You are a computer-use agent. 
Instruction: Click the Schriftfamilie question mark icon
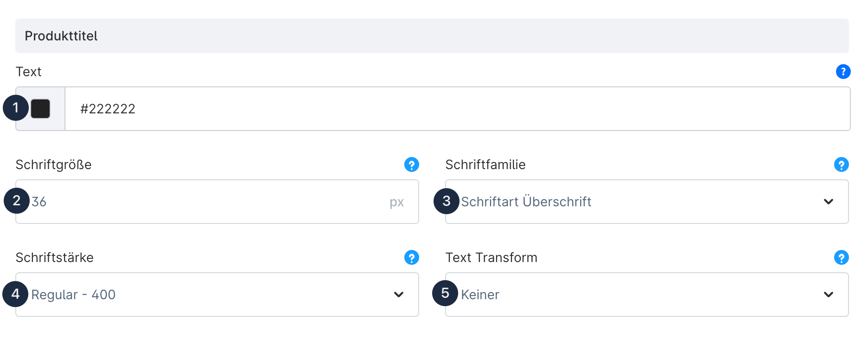pos(841,164)
